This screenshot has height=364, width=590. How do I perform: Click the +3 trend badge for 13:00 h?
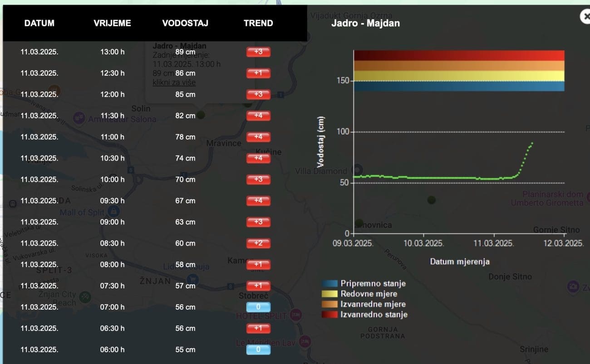click(x=258, y=52)
